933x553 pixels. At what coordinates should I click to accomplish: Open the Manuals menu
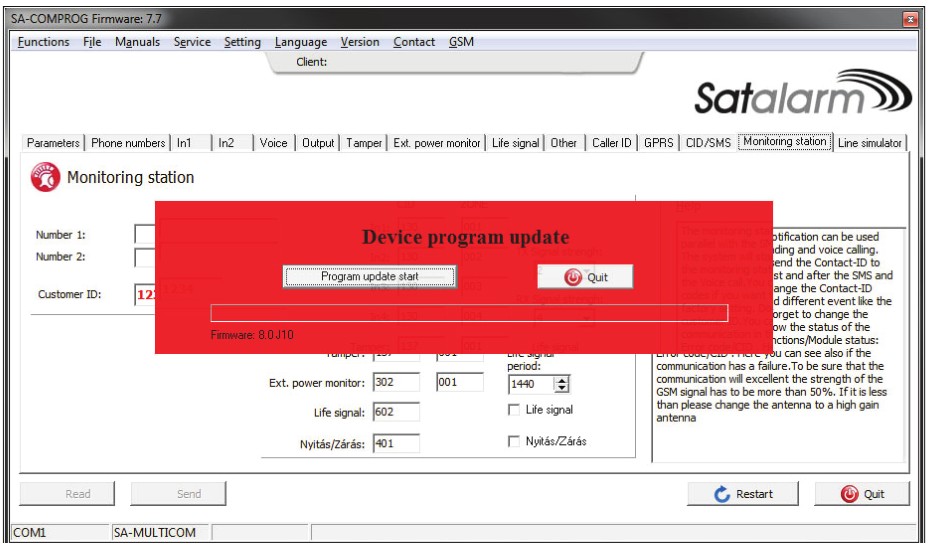point(137,42)
